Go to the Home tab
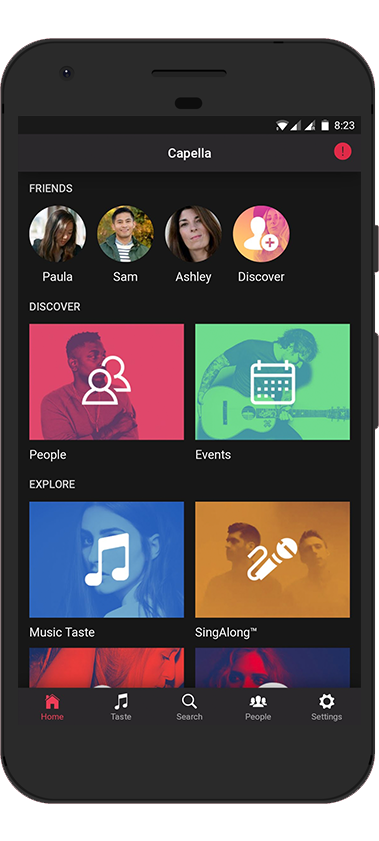 point(52,707)
